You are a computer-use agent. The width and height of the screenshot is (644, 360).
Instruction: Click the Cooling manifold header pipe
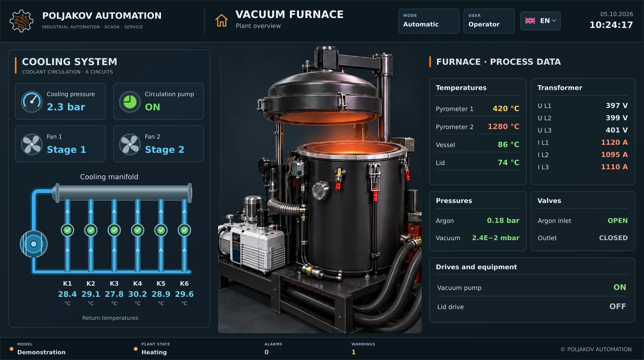123,193
